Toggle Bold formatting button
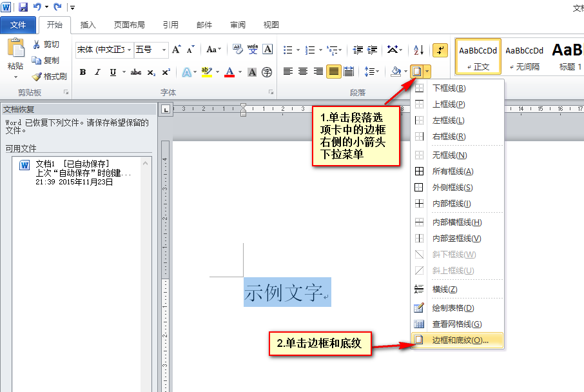Screen dimensions: 584x392 83,72
